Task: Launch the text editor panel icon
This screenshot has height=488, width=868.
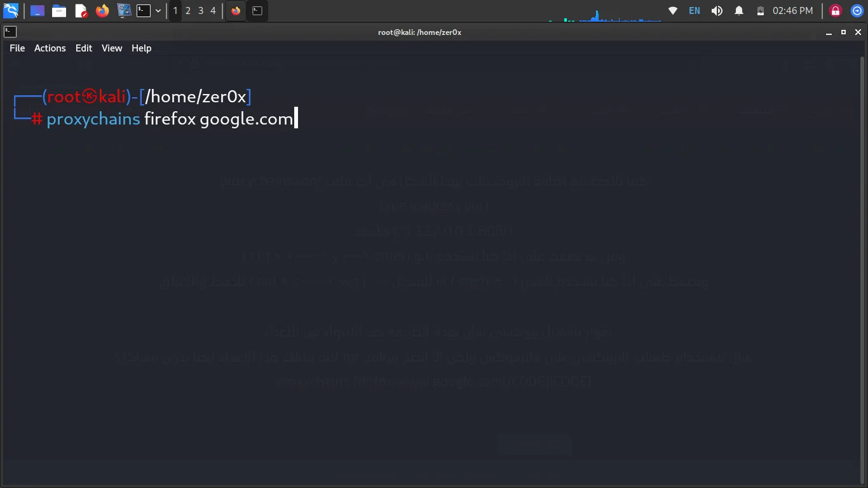Action: [x=81, y=11]
